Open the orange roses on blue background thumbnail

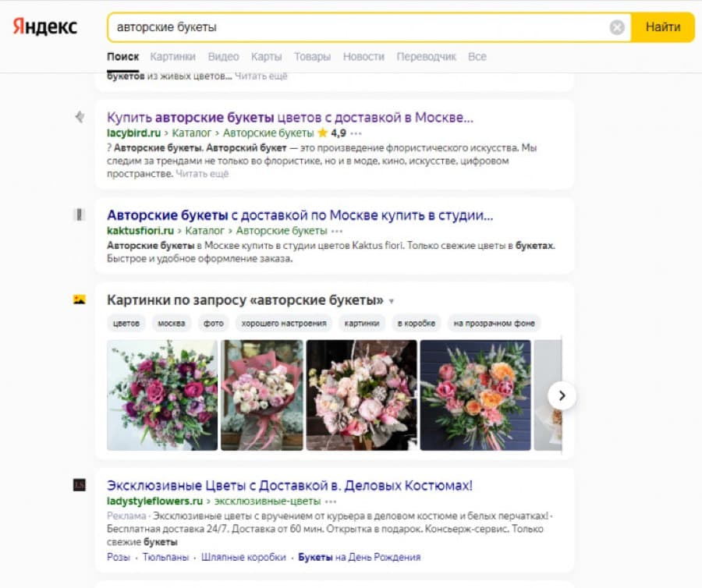pyautogui.click(x=476, y=395)
